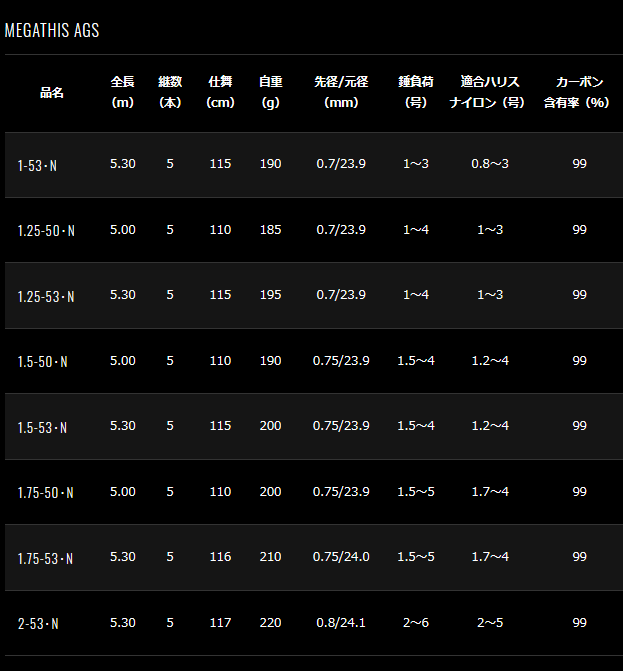Click the カーボン含有率 column header
This screenshot has height=671, width=623.
[x=577, y=92]
